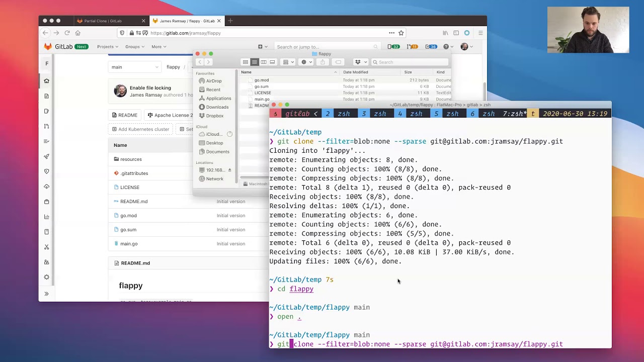This screenshot has height=362, width=644.
Task: Click Add Kubernetes cluster button
Action: [140, 129]
